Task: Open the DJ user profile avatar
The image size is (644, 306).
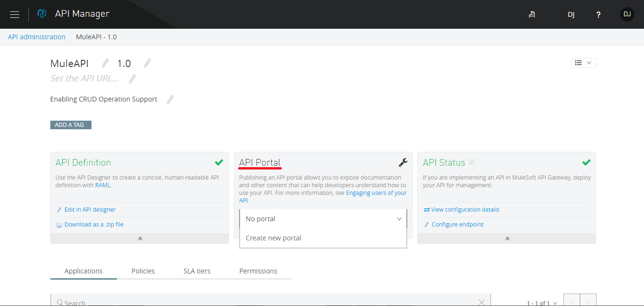Action: coord(627,14)
